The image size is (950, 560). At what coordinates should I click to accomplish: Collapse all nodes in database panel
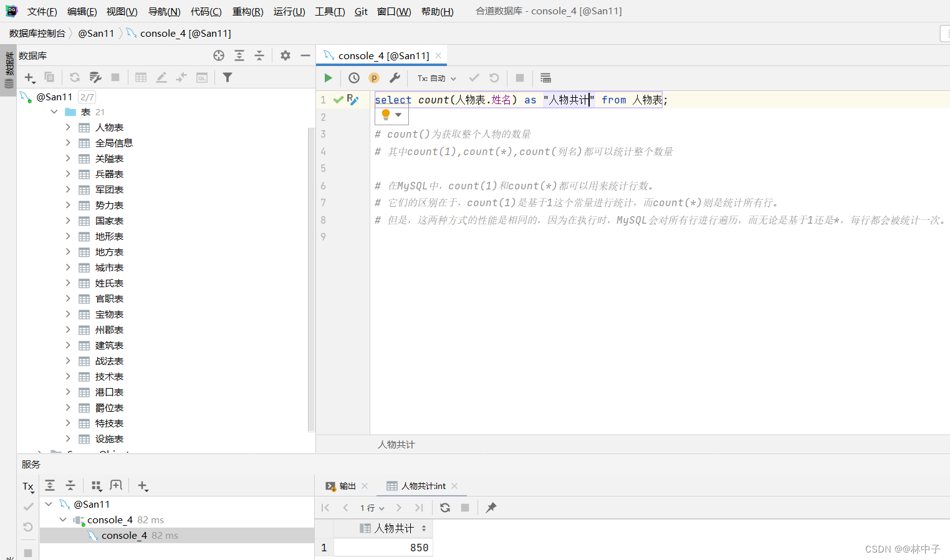pyautogui.click(x=259, y=55)
